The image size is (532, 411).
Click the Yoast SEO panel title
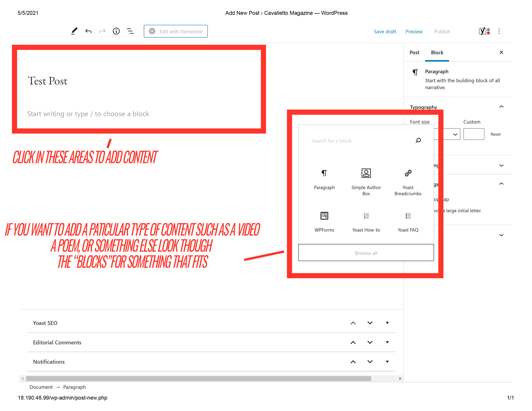click(45, 323)
